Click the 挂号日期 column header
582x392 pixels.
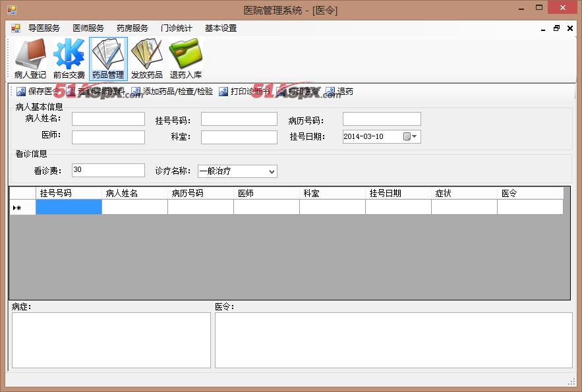[398, 193]
